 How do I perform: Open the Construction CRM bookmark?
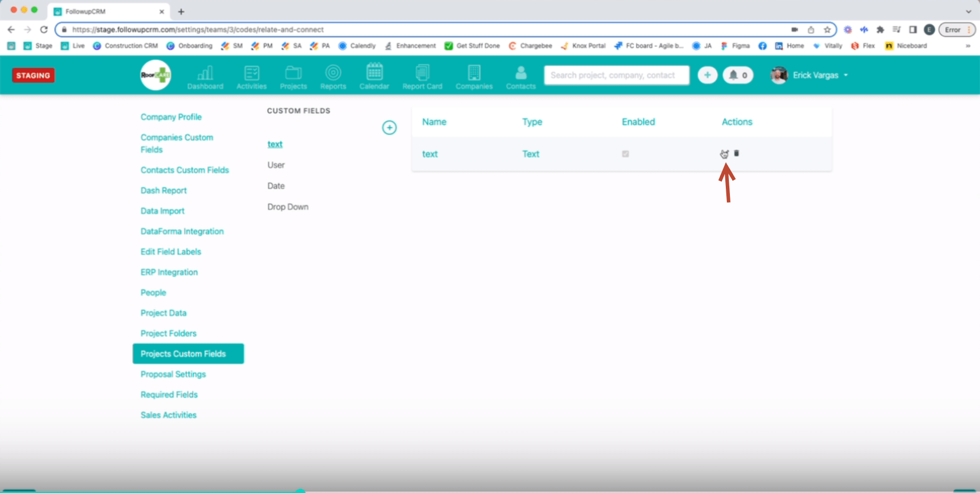coord(126,46)
